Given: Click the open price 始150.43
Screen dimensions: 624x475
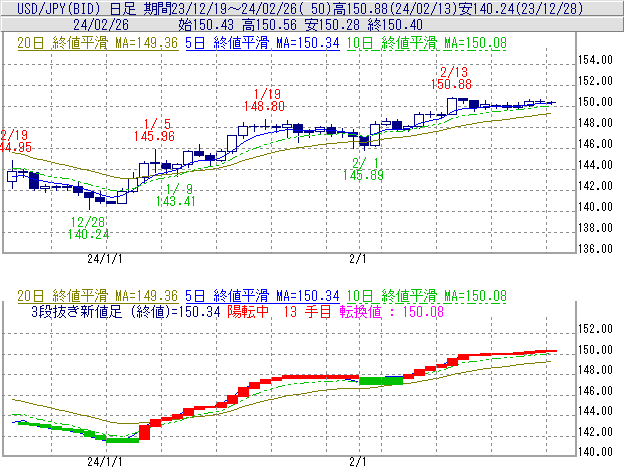Looking at the screenshot, I should [x=206, y=25].
